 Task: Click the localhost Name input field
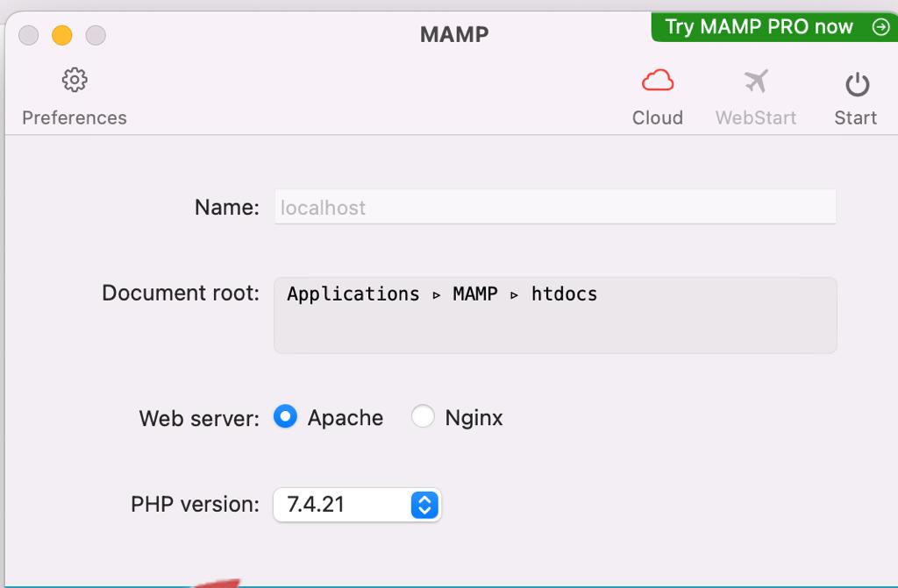point(555,208)
